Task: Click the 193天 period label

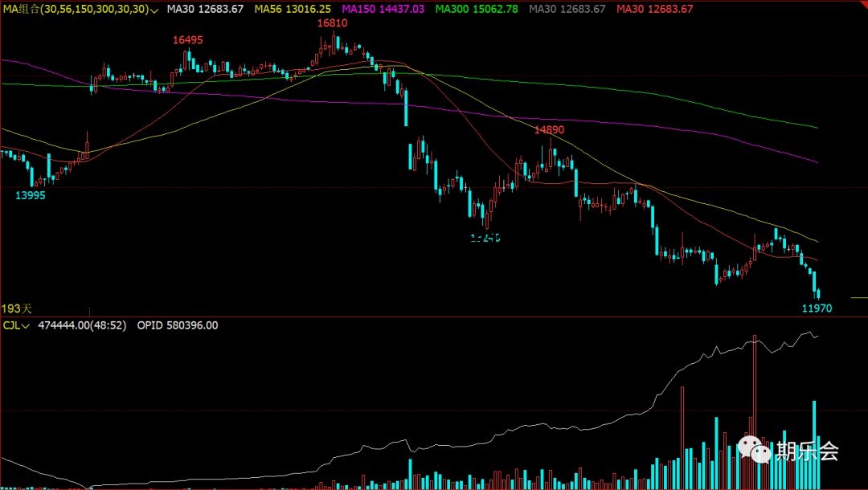Action: (16, 308)
